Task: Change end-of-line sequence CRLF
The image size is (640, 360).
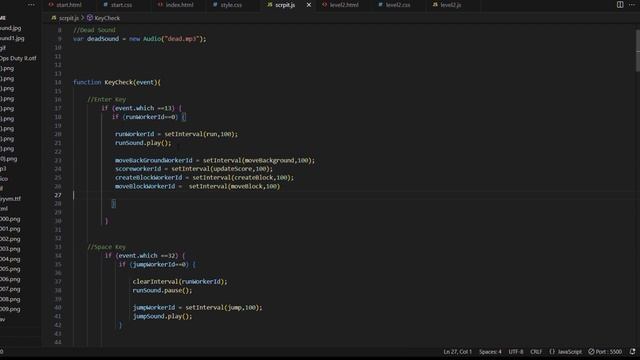Action: pos(536,351)
